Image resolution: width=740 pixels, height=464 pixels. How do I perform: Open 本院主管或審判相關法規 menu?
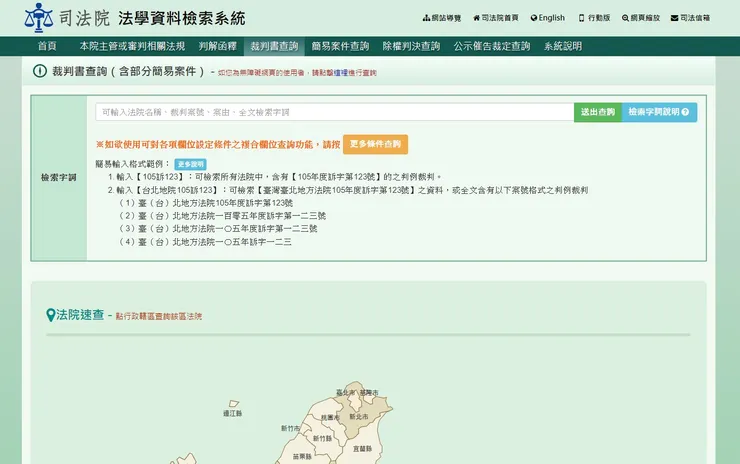pos(132,46)
